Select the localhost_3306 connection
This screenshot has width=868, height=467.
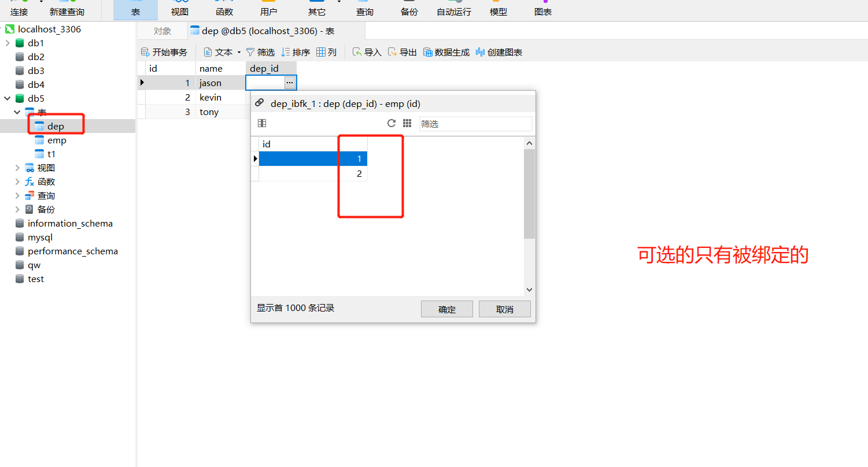(x=49, y=29)
